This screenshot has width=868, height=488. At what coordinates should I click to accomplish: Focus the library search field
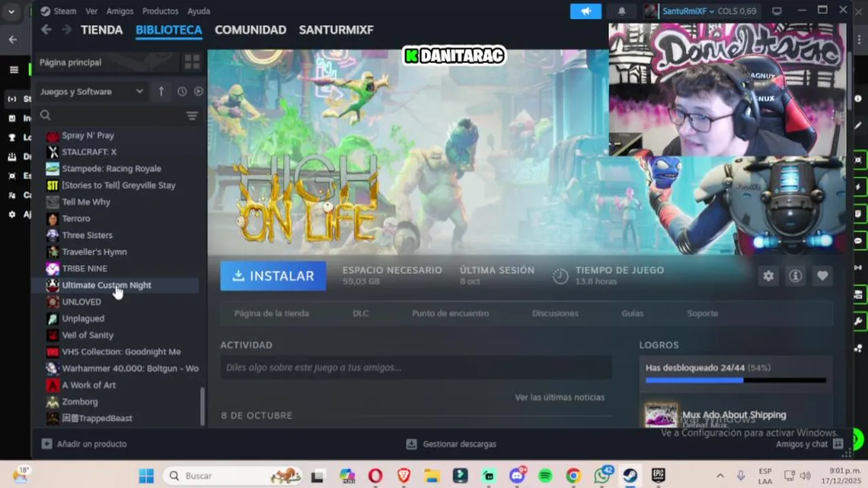(112, 115)
